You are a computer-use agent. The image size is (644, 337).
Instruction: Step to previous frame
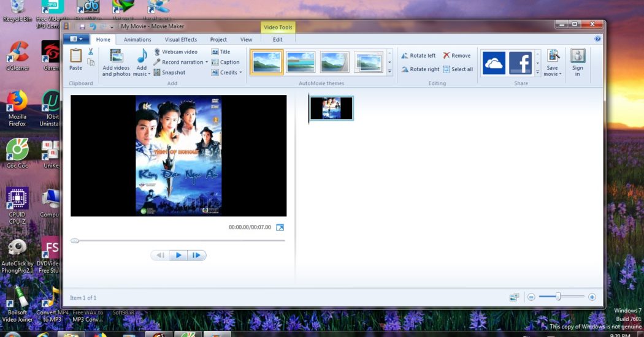pyautogui.click(x=161, y=256)
